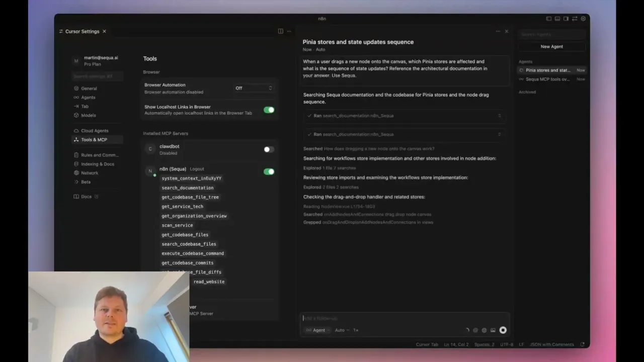The width and height of the screenshot is (644, 362).
Task: Disable the n8n (Sequa) server toggle
Action: click(x=269, y=171)
